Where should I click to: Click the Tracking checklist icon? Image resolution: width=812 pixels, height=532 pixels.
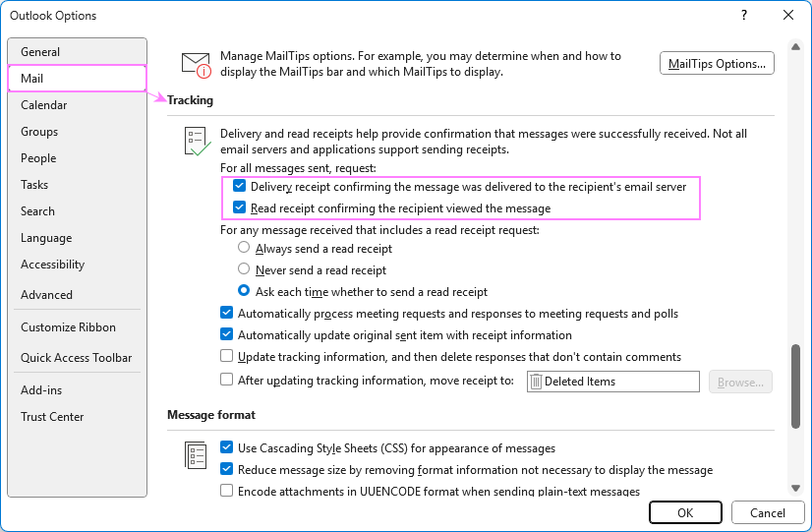click(x=197, y=142)
